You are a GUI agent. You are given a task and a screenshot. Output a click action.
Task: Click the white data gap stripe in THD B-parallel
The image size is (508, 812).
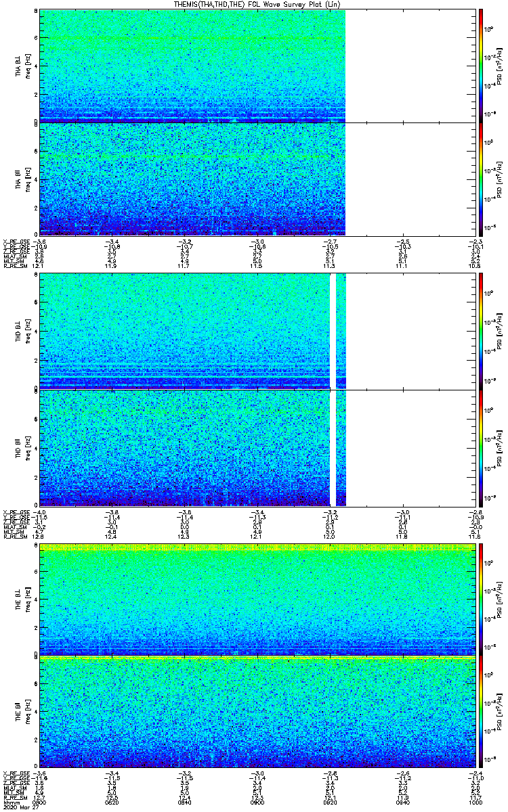tap(333, 448)
